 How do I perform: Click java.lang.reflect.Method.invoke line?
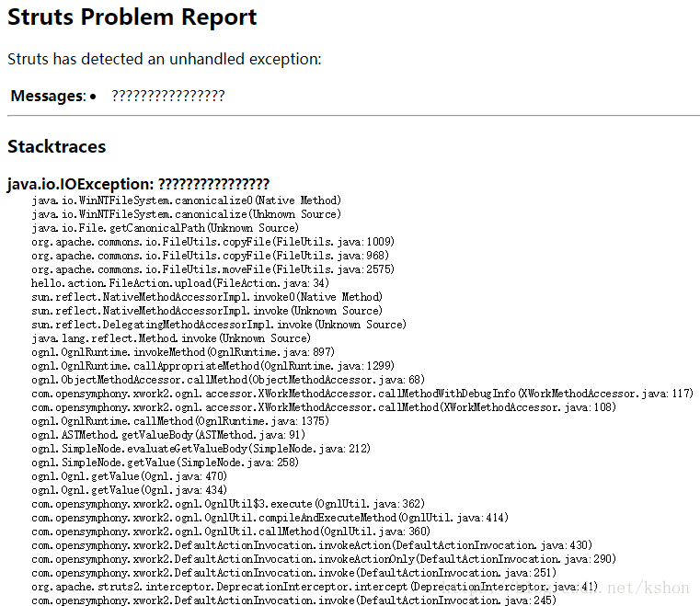(171, 338)
